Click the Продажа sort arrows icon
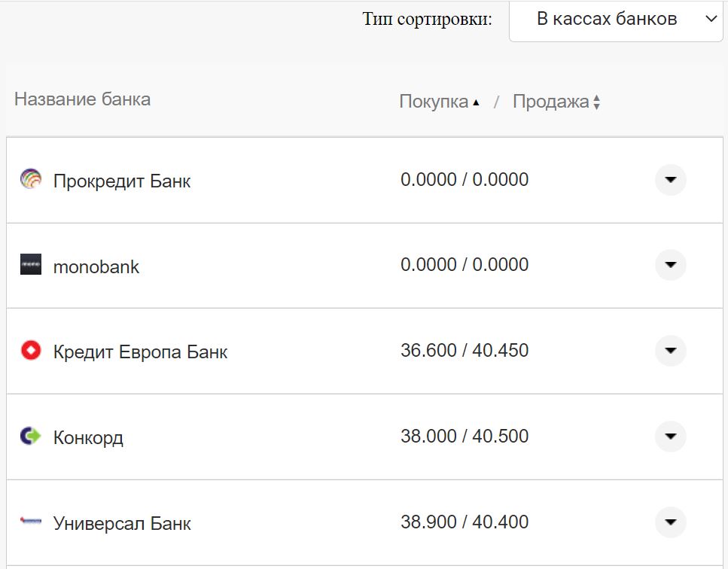The image size is (728, 569). (597, 101)
